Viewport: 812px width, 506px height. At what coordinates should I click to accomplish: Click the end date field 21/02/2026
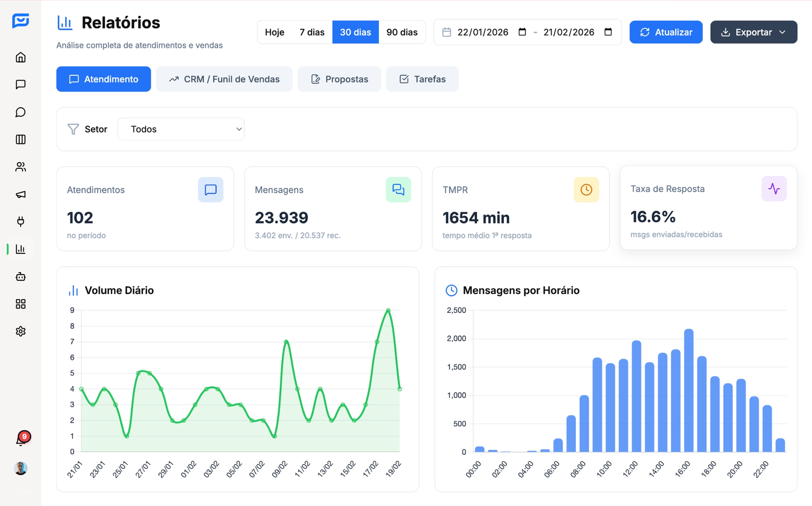point(568,32)
